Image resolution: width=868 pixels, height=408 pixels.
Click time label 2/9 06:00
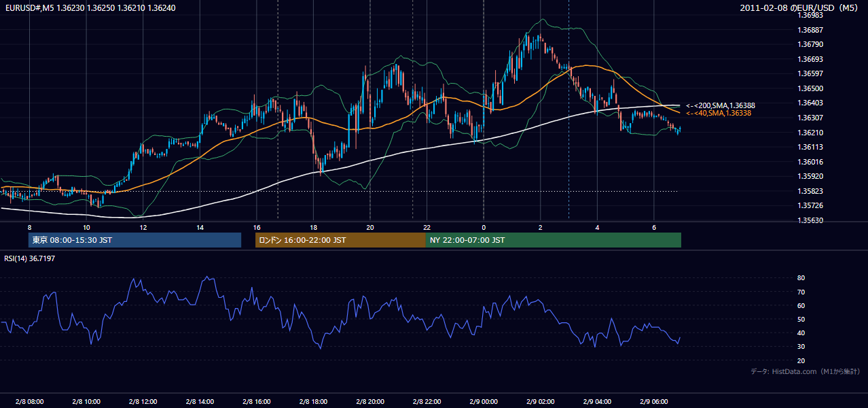point(653,401)
